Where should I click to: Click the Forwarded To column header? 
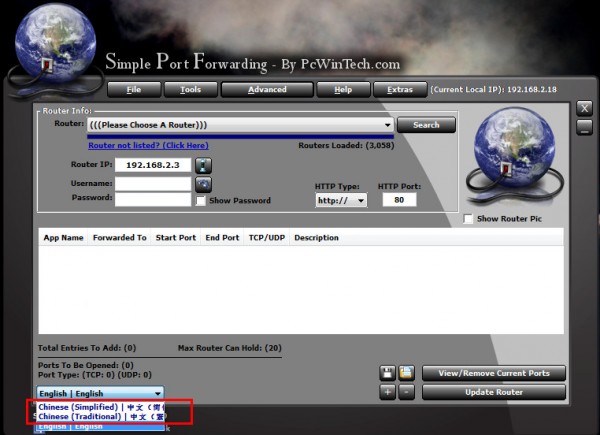(119, 238)
